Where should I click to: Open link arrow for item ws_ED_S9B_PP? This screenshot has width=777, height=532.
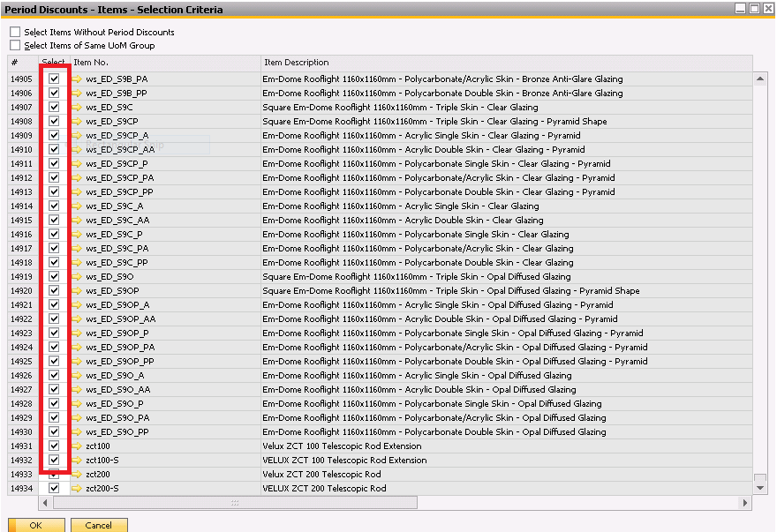point(77,94)
